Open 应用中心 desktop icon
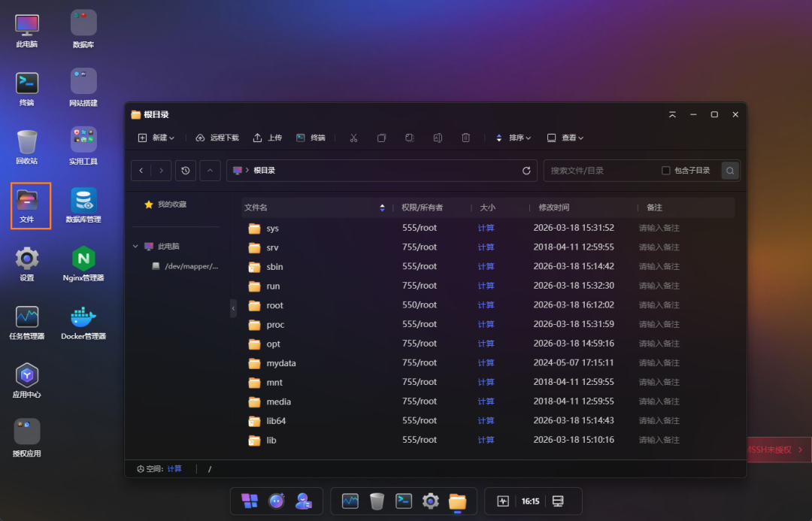The image size is (812, 521). [x=27, y=380]
